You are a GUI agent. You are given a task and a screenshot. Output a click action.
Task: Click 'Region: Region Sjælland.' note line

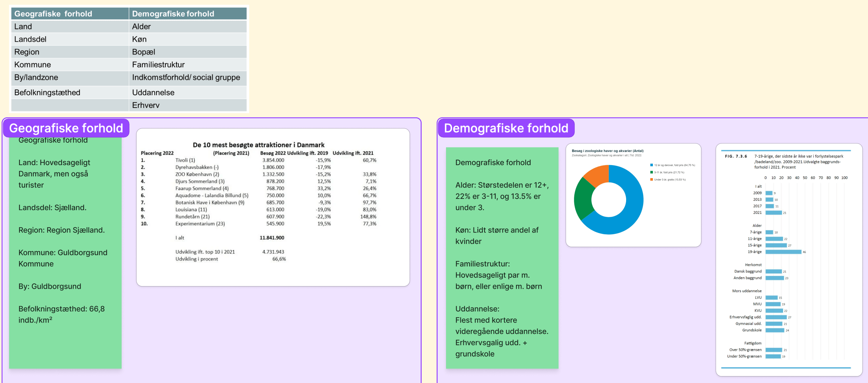pos(61,230)
